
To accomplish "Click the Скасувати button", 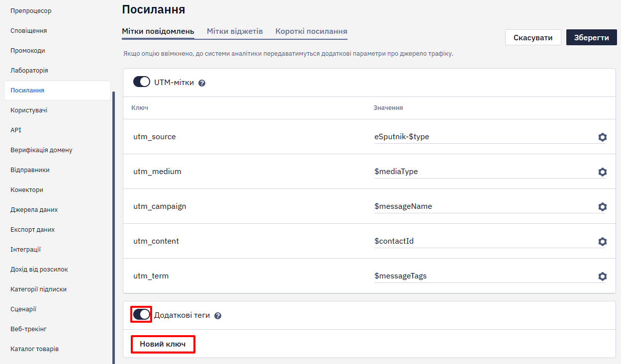I will [533, 37].
